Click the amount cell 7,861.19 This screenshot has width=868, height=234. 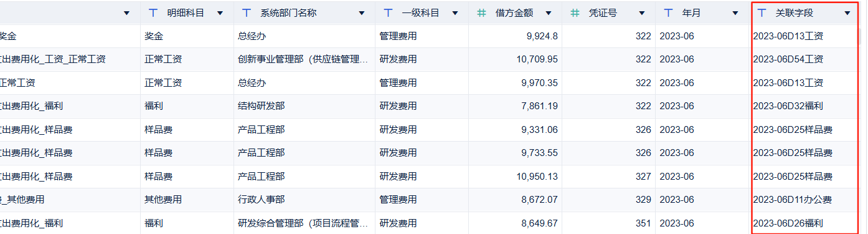pyautogui.click(x=539, y=106)
